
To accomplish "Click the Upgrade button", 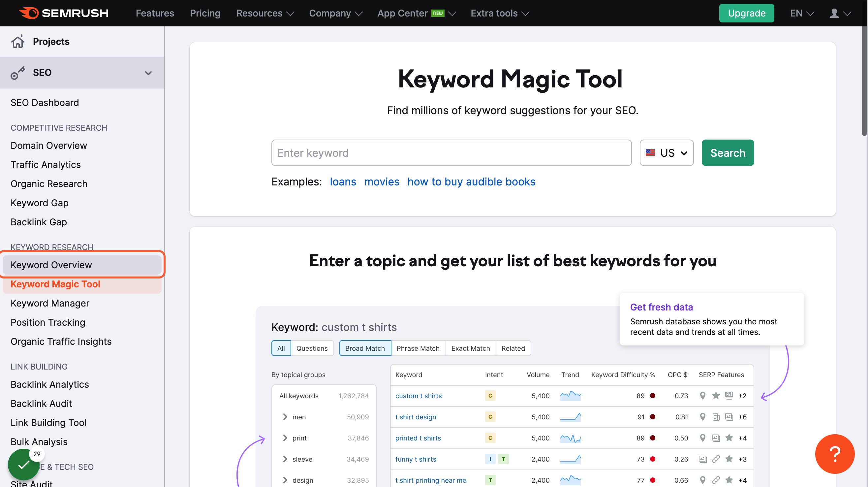I will (x=746, y=13).
